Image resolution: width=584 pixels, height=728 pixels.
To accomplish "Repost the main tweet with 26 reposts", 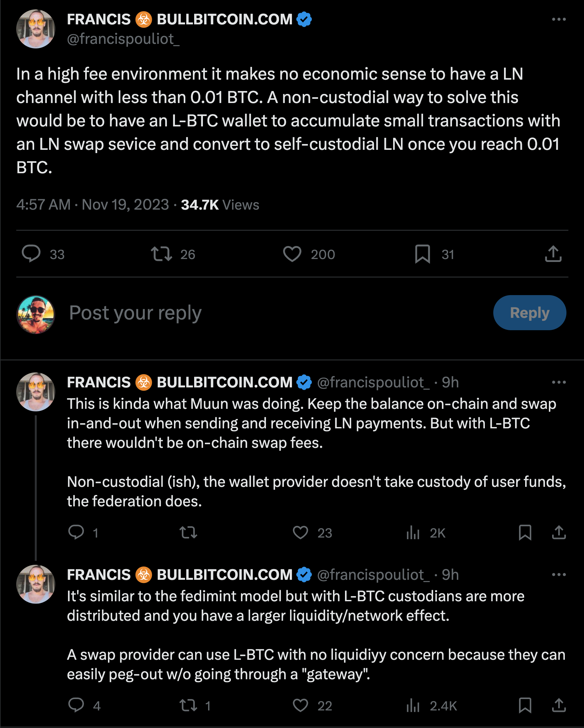I will [x=162, y=254].
